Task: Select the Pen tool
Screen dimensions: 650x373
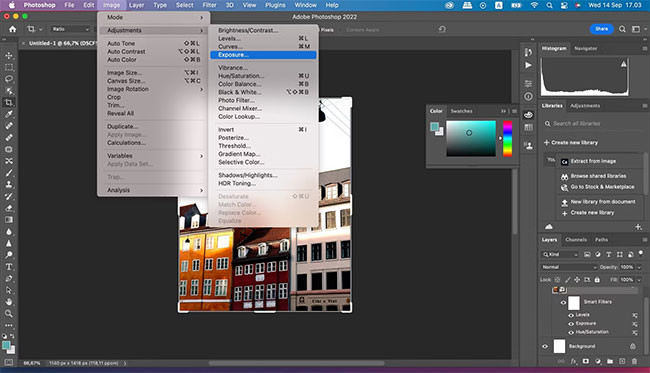Action: tap(9, 279)
